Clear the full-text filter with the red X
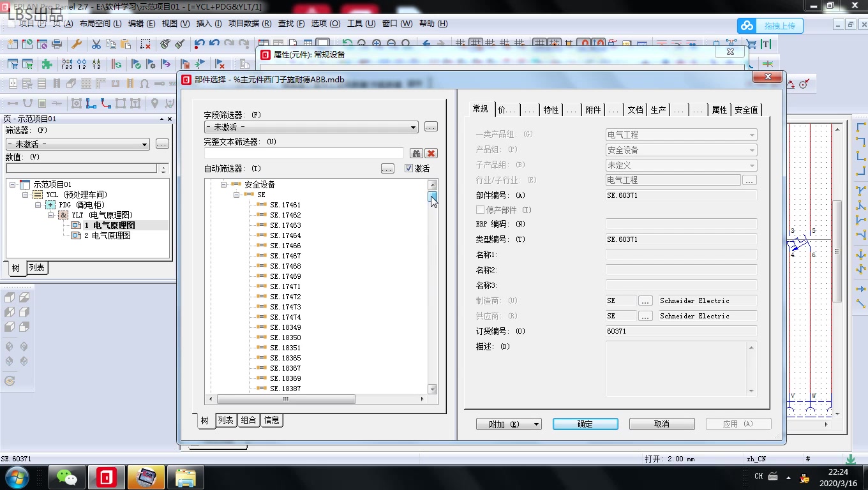 (x=431, y=153)
